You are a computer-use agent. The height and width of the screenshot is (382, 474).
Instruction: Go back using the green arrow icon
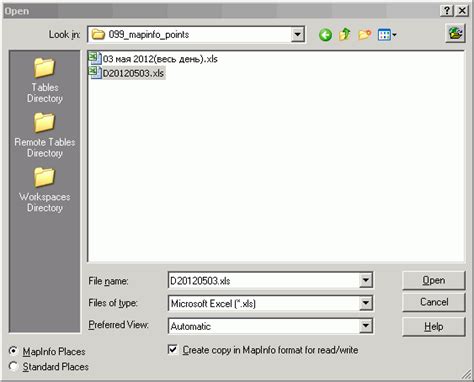point(325,35)
